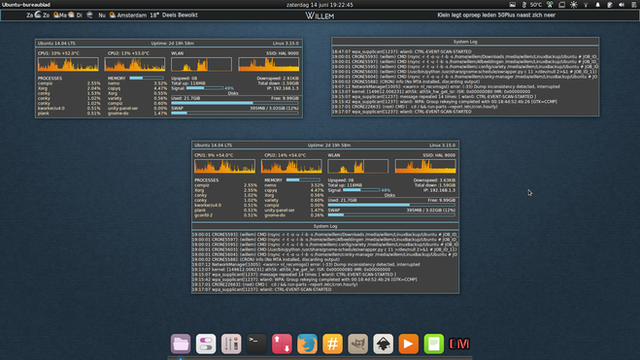Image resolution: width=640 pixels, height=360 pixels.
Task: Click the signal strength bar in center widget
Action: click(361, 190)
